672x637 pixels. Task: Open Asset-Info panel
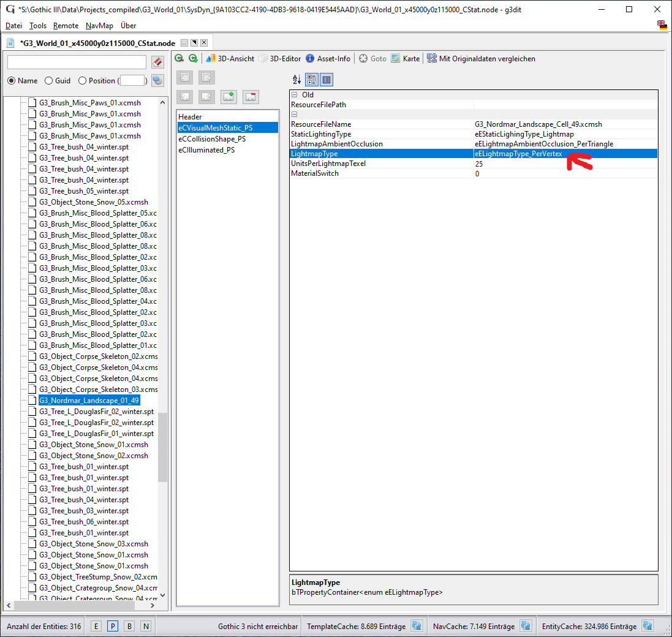328,59
